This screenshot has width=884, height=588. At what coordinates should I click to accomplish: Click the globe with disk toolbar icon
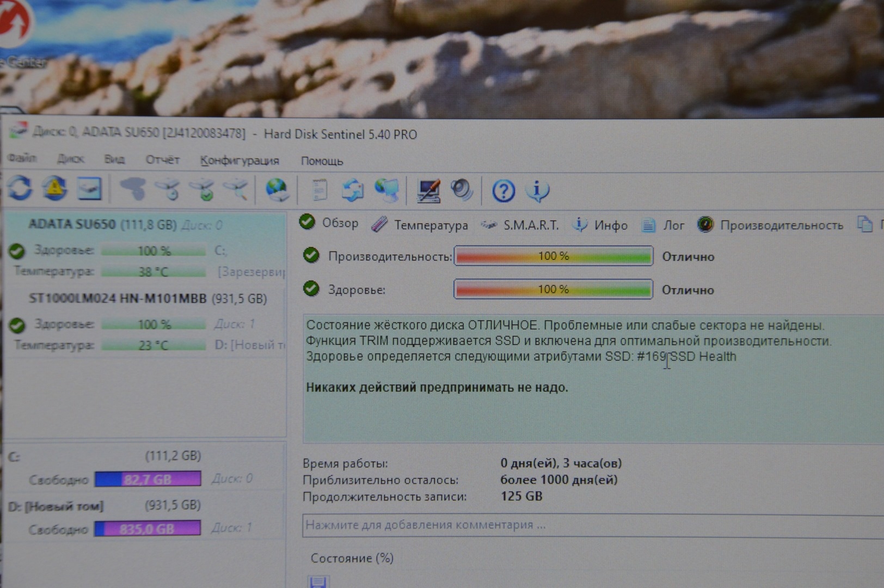(x=277, y=191)
